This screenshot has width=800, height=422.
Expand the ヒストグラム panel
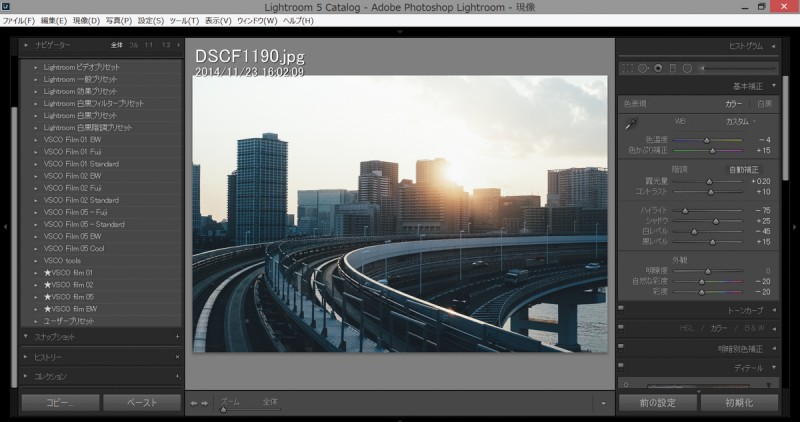tap(773, 46)
